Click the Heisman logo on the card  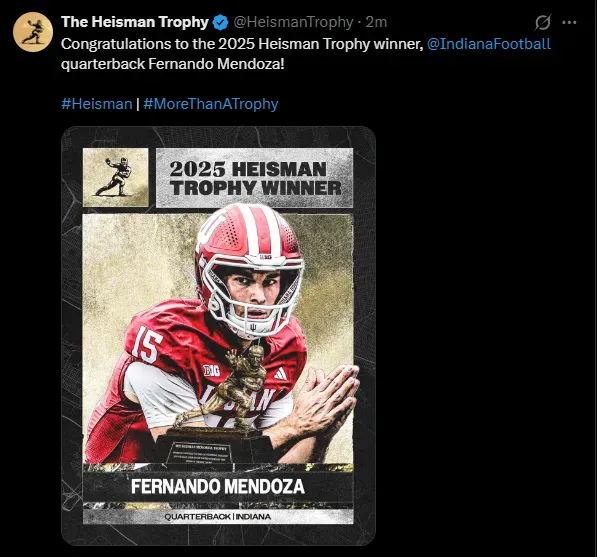[x=116, y=177]
